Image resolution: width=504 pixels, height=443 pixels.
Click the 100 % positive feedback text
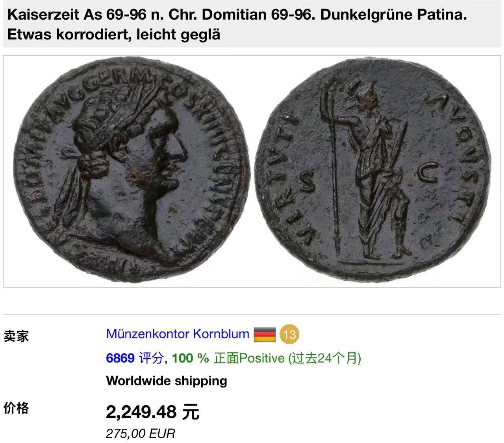[191, 358]
